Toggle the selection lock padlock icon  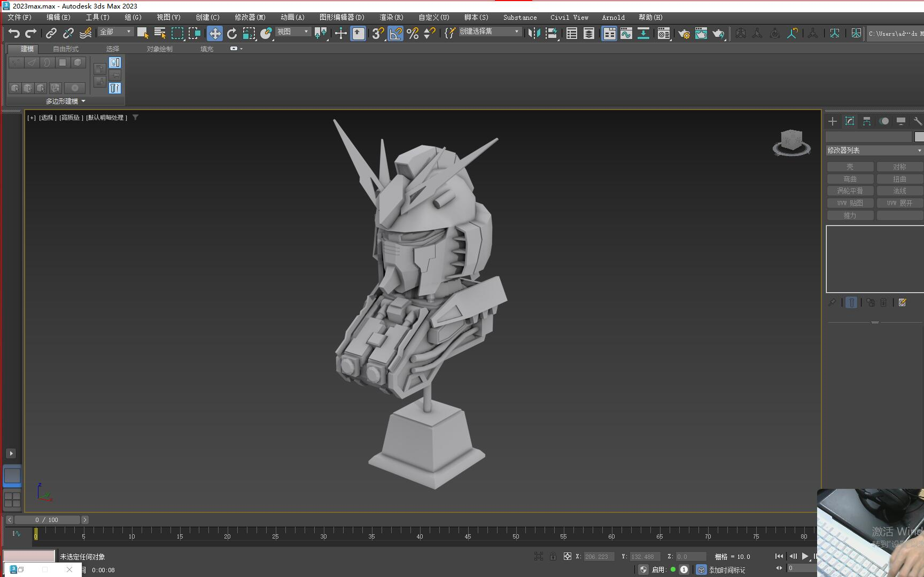tap(553, 556)
